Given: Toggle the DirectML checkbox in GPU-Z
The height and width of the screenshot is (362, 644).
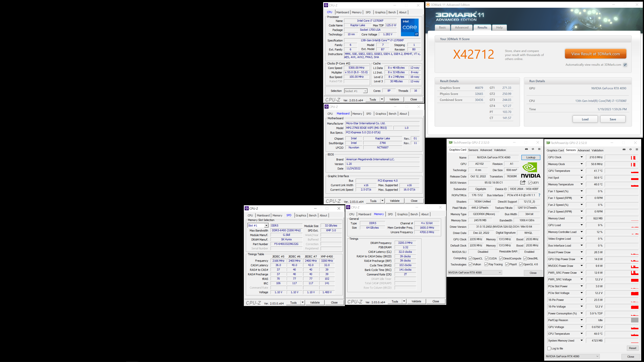Looking at the screenshot, I should (525, 259).
